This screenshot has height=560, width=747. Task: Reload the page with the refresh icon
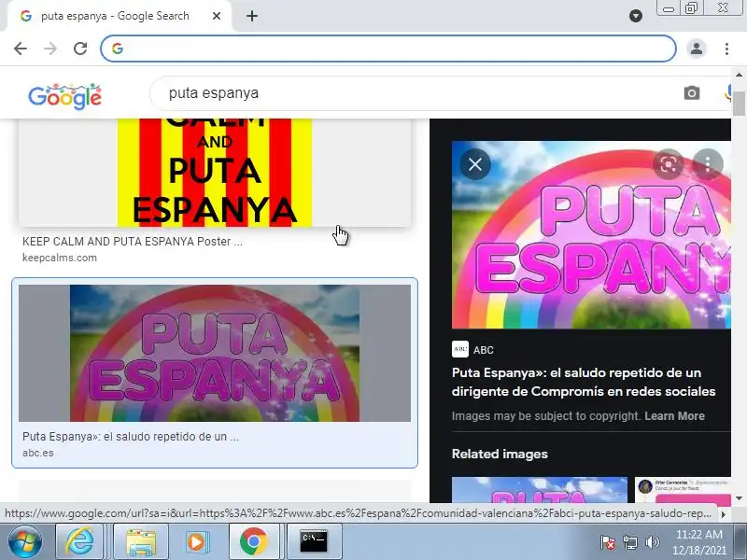[80, 49]
